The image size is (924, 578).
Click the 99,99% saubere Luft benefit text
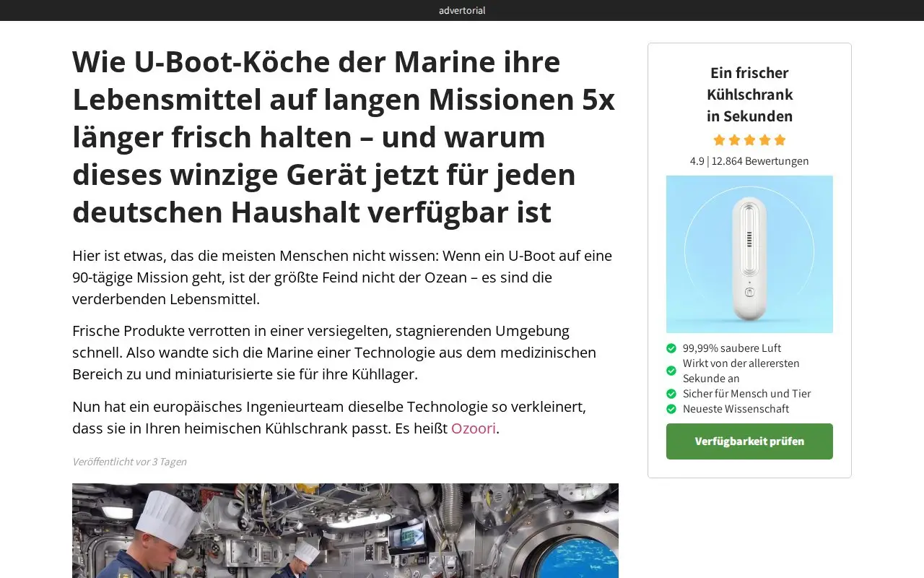[x=732, y=348]
